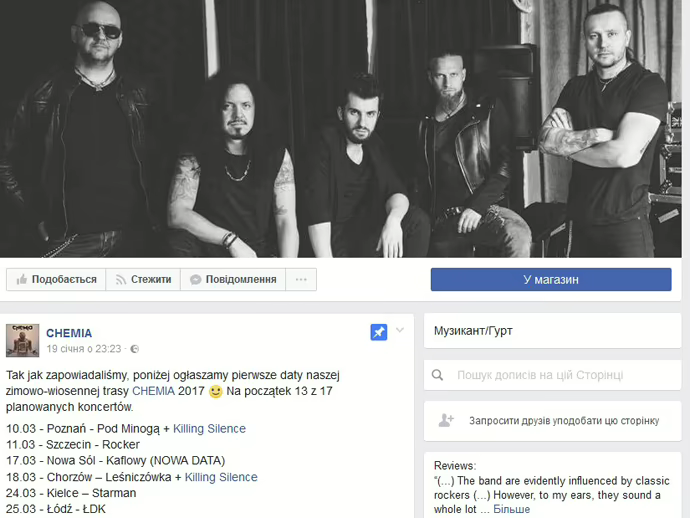Click the search magnifier icon
The height and width of the screenshot is (518, 690).
[437, 375]
